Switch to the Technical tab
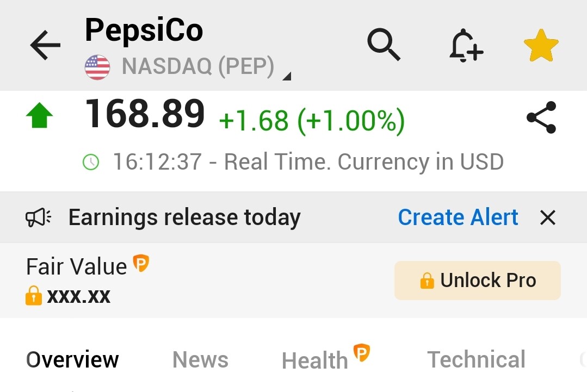The height and width of the screenshot is (392, 587). pyautogui.click(x=476, y=360)
